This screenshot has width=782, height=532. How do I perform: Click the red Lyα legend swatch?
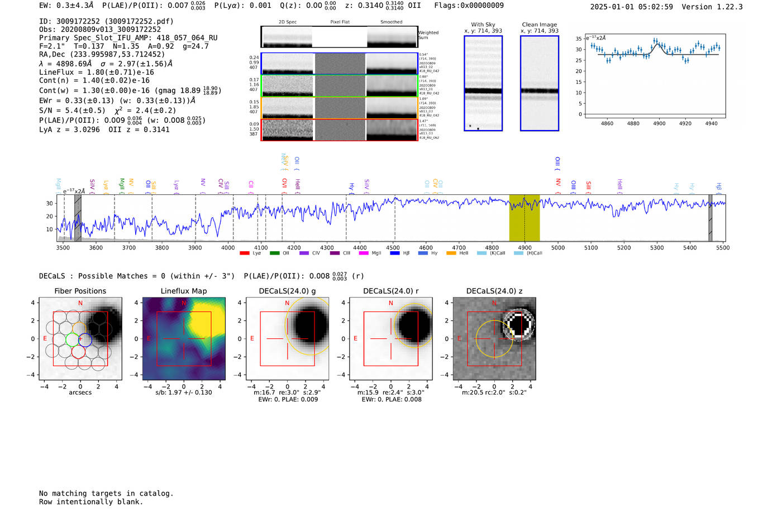click(x=244, y=253)
